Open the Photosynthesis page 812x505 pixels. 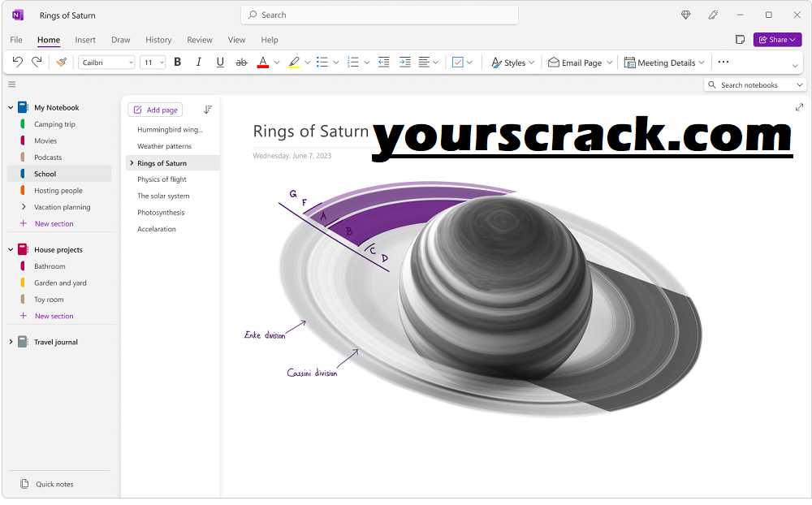click(161, 213)
